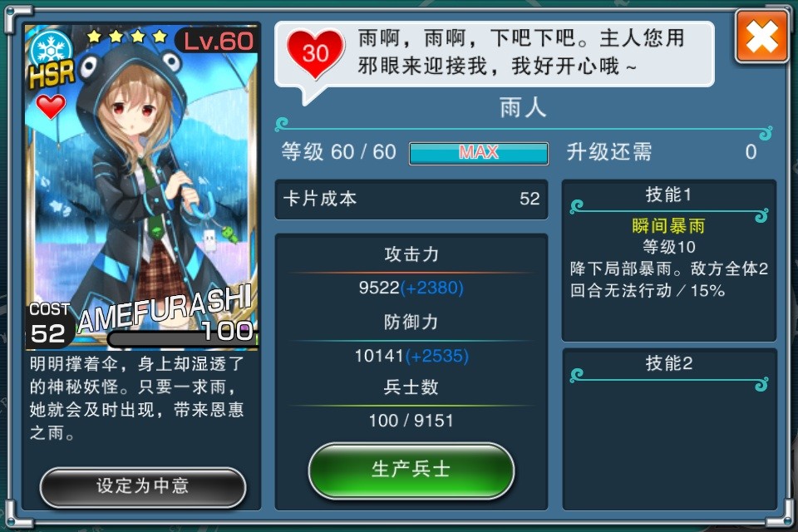Tap the soldier count bar showing 100
Screen dimensions: 798x532
[x=182, y=338]
